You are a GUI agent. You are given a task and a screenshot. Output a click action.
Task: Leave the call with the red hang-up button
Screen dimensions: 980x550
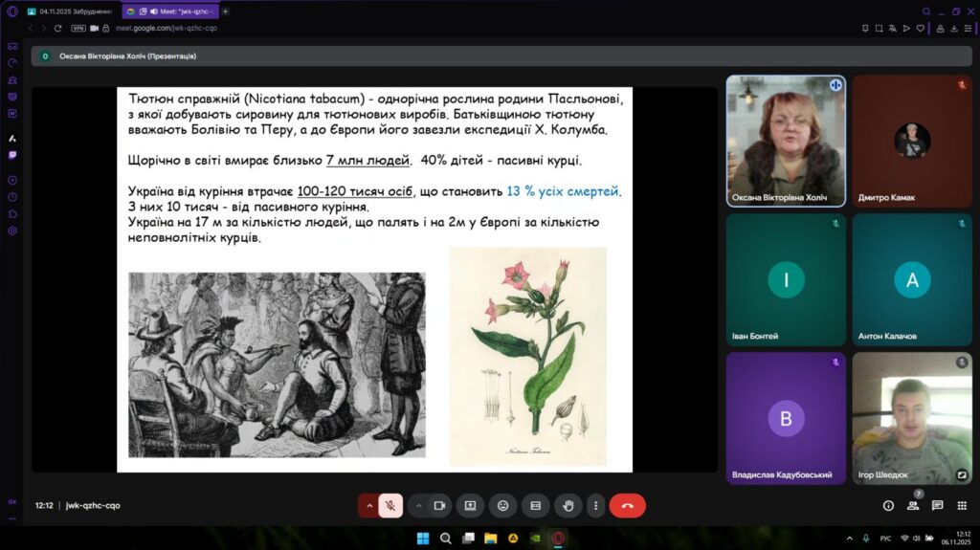pos(627,505)
